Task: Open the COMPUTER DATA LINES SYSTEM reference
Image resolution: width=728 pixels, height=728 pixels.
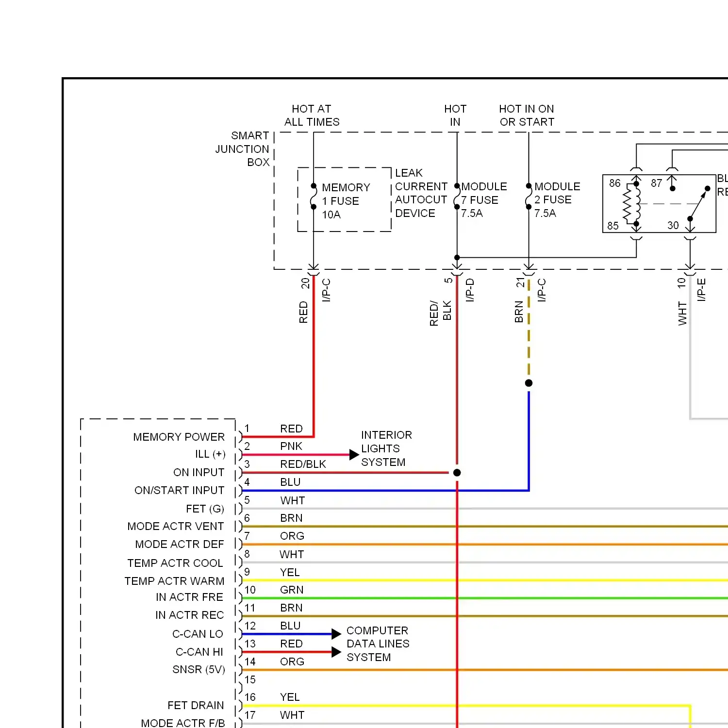Action: (378, 644)
